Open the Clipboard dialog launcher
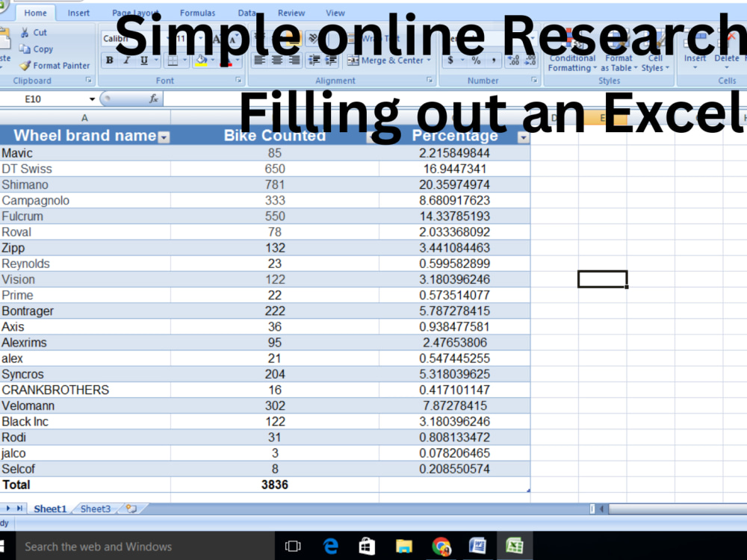This screenshot has height=560, width=747. click(89, 80)
